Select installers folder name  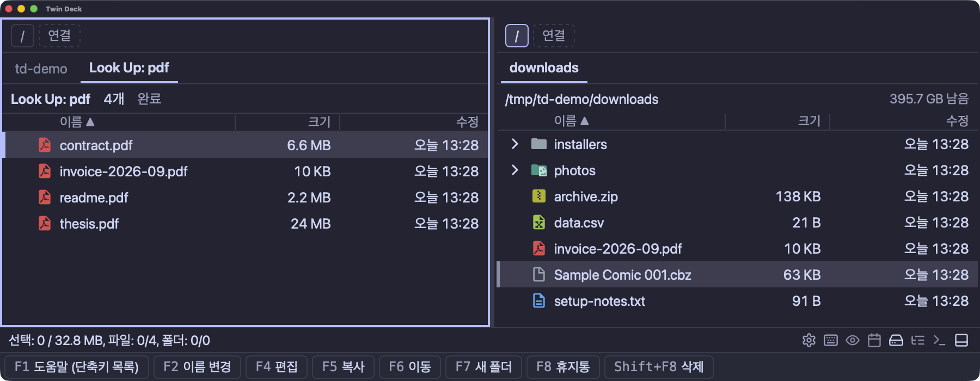pyautogui.click(x=580, y=144)
